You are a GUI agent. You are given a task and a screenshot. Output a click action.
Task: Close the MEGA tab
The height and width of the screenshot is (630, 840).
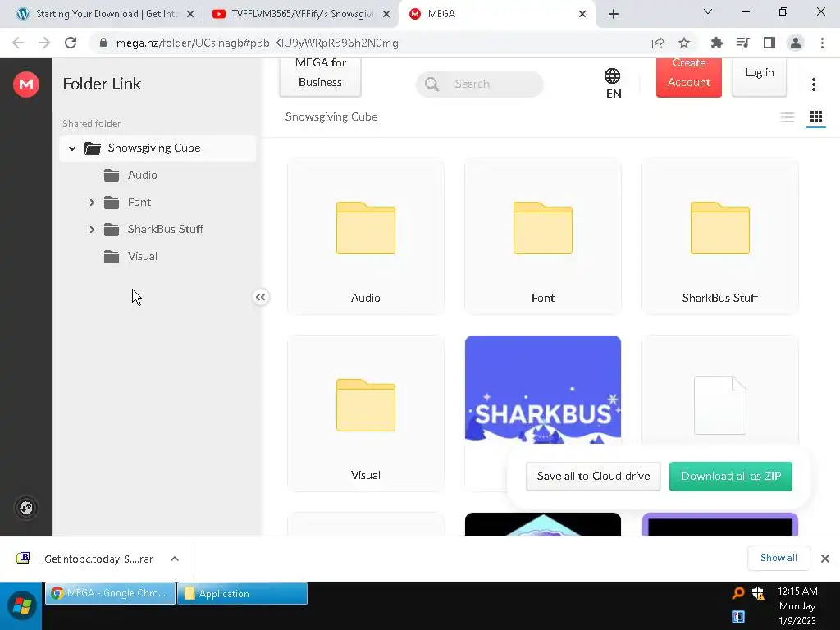pos(582,15)
